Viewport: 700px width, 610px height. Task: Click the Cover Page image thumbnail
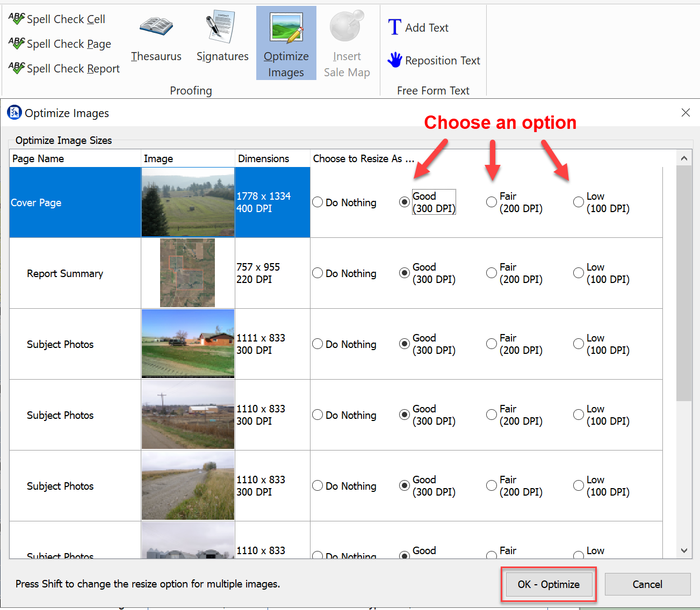pos(187,202)
